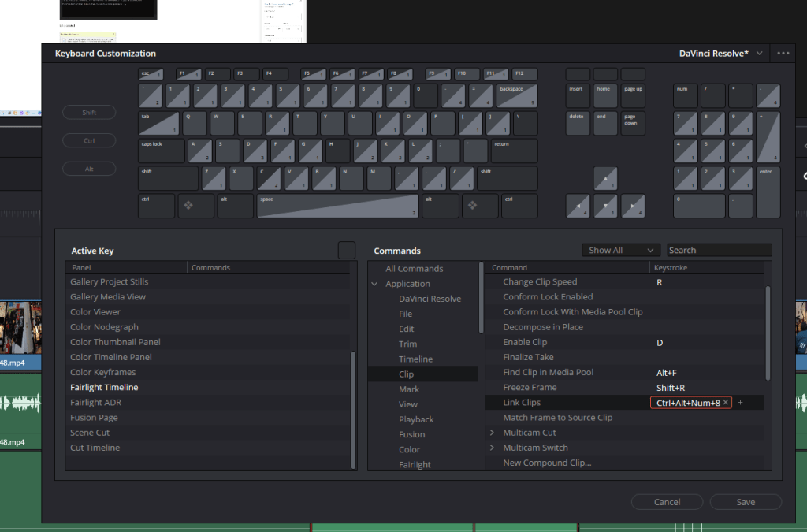807x532 pixels.
Task: Select the J key on virtual keyboard
Action: tap(366, 151)
